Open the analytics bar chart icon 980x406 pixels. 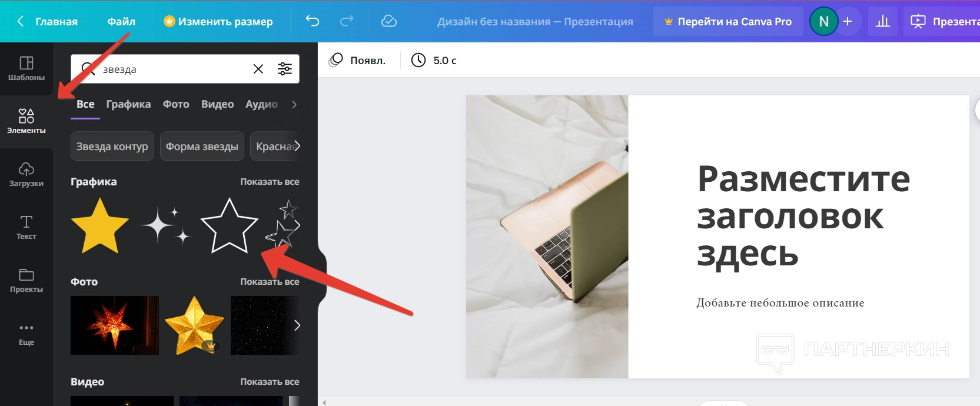[x=883, y=21]
